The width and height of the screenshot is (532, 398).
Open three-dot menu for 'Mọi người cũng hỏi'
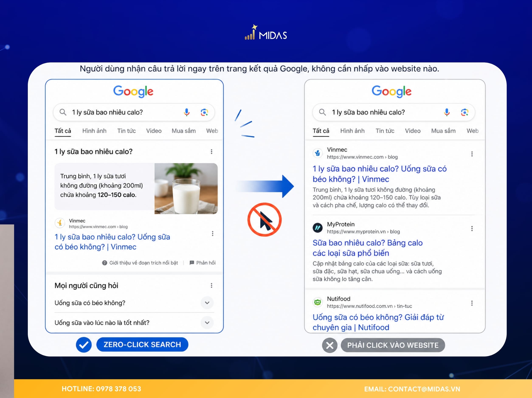point(212,285)
